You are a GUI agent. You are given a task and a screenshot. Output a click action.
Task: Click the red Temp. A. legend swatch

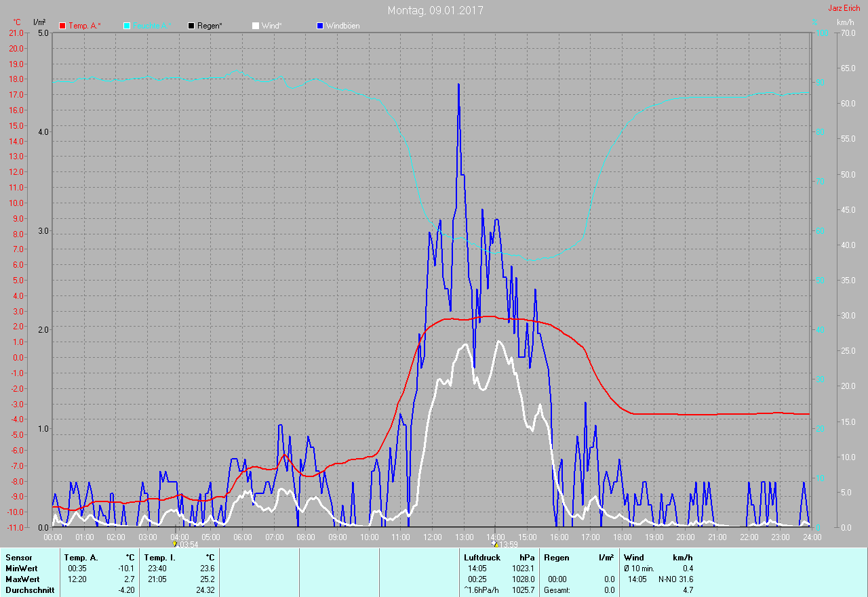coord(63,26)
